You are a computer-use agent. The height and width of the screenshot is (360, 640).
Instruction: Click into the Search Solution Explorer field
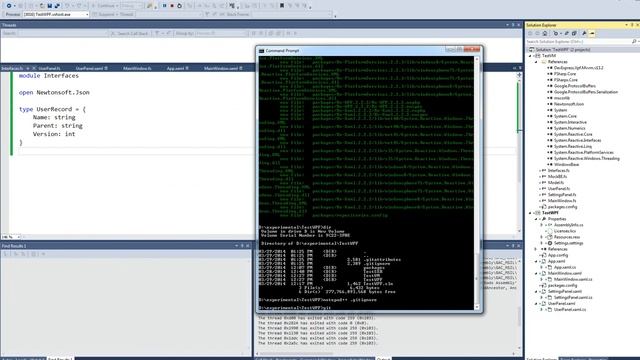(578, 42)
